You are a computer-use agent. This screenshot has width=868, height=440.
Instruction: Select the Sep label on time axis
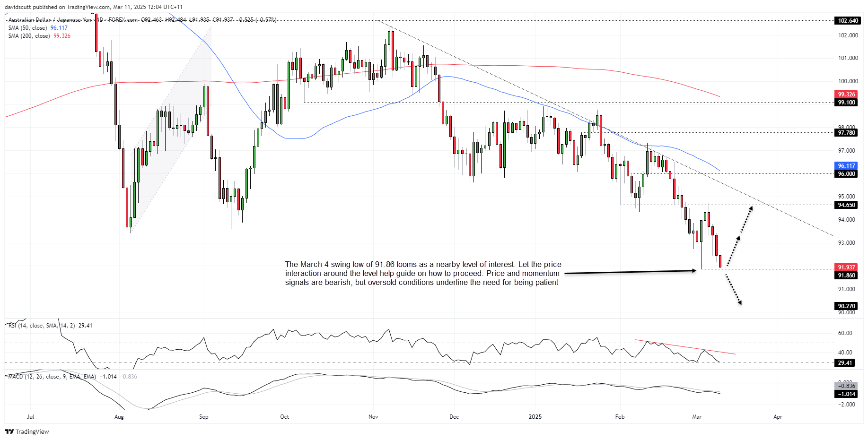[204, 417]
